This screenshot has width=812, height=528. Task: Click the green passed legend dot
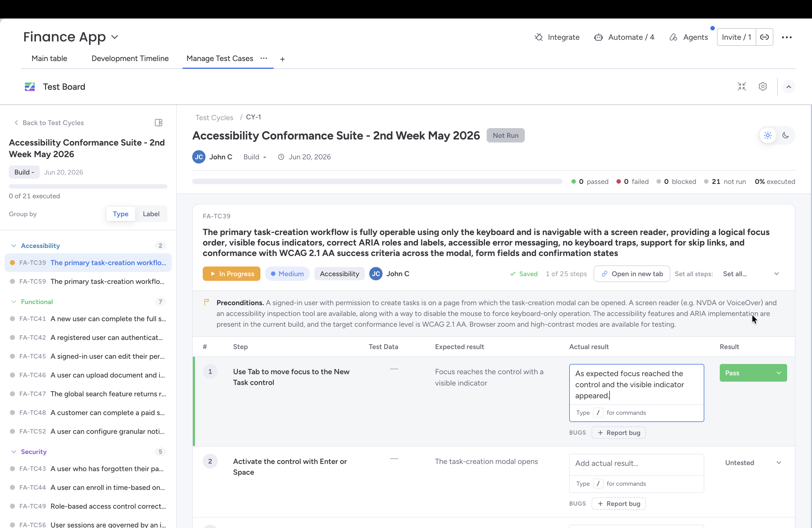click(x=574, y=181)
